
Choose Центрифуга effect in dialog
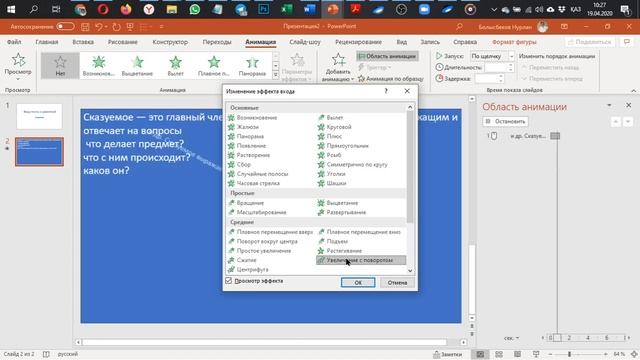(x=252, y=269)
